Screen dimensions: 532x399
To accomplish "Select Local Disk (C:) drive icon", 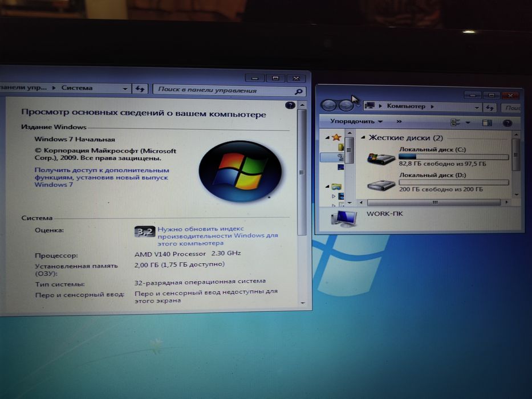I will [x=381, y=158].
